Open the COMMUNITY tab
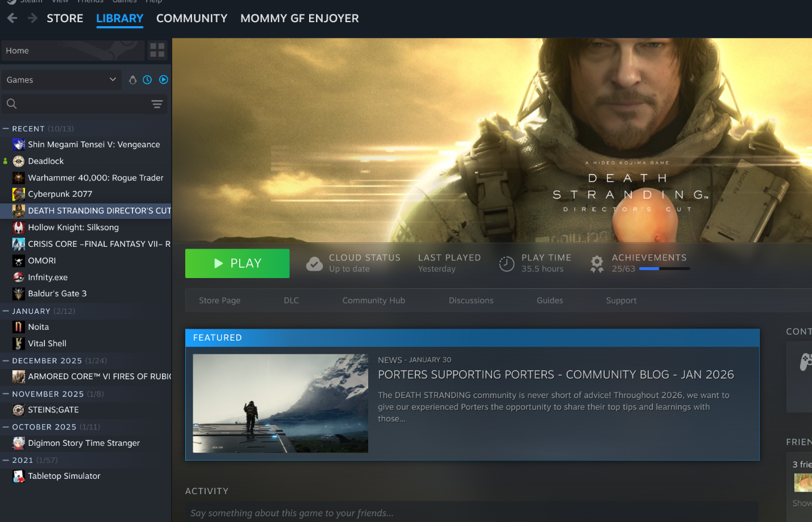Image resolution: width=812 pixels, height=522 pixels. point(191,18)
